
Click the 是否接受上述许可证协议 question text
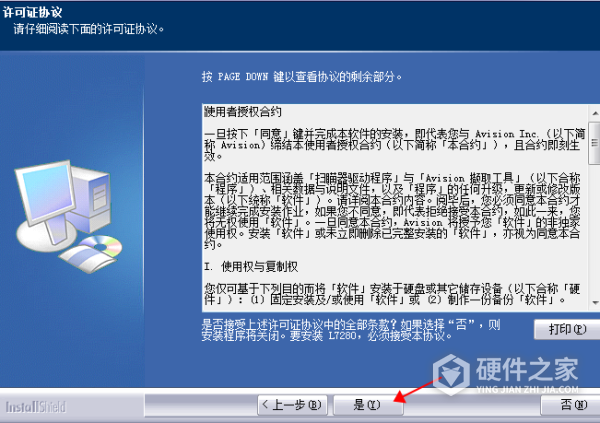click(351, 330)
